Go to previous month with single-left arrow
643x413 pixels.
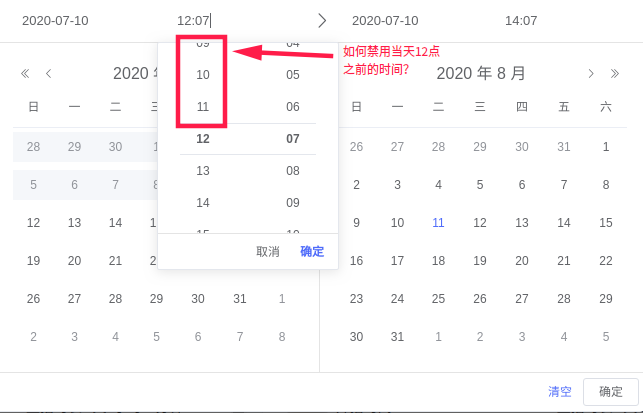pos(49,74)
